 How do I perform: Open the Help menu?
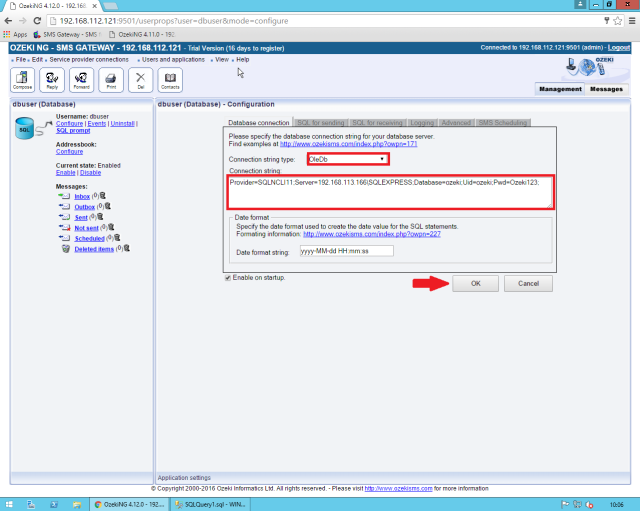[x=242, y=60]
